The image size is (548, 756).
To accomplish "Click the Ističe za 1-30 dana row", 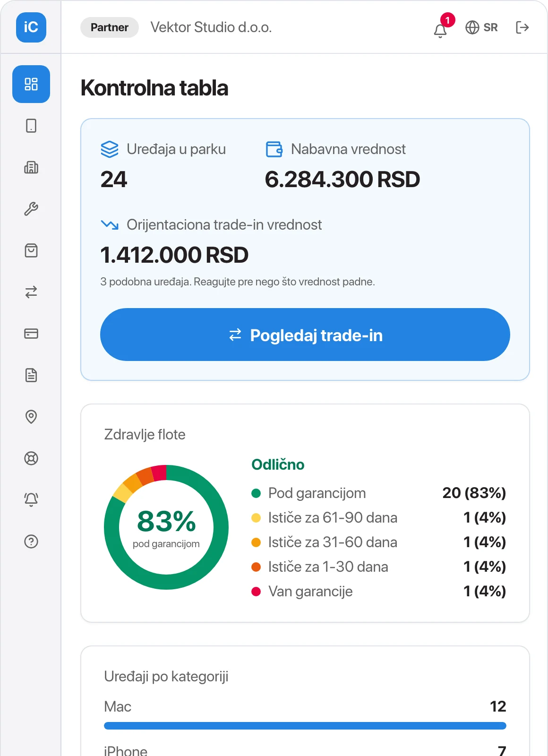I will (x=379, y=567).
